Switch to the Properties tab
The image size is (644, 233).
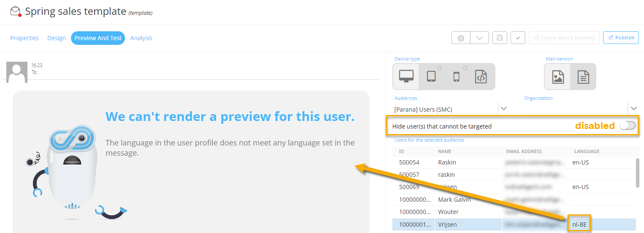24,38
